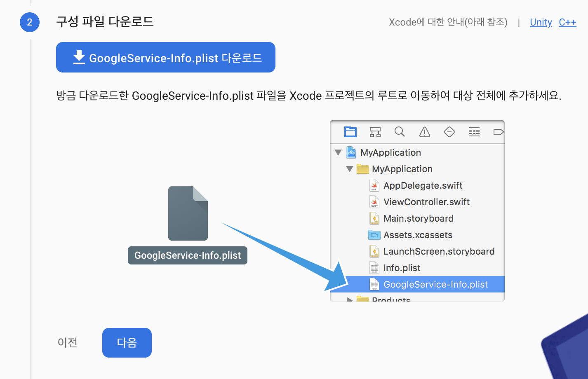Screen dimensions: 588x379
Task: Click the Assets.xcassets blue folder icon
Action: click(x=374, y=235)
